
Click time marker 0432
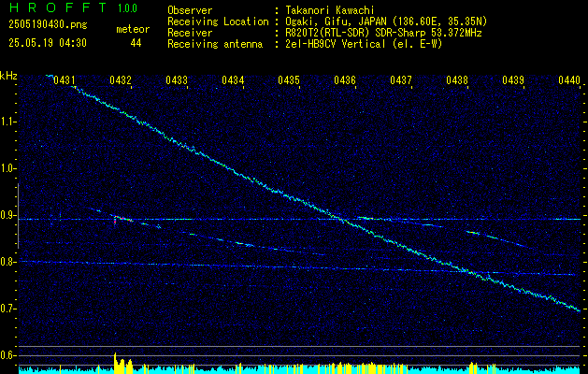tap(121, 79)
